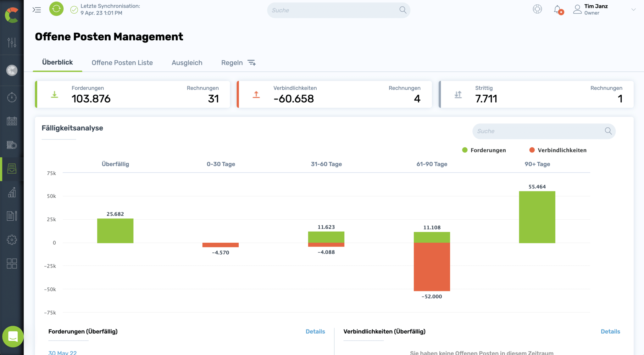Open the grid apps icon in sidebar
The height and width of the screenshot is (355, 644).
12,263
